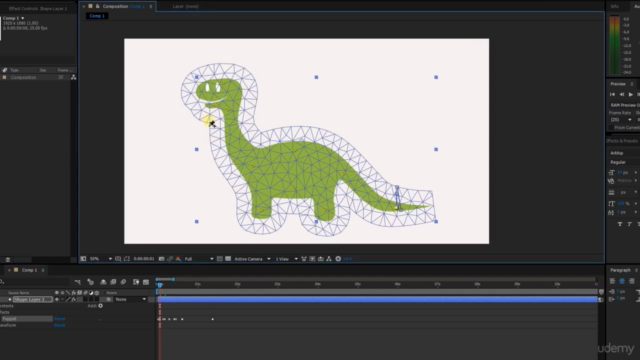Viewport: 640px width, 360px height.
Task: Click the delete trash icon in Project panel
Action: 8,260
